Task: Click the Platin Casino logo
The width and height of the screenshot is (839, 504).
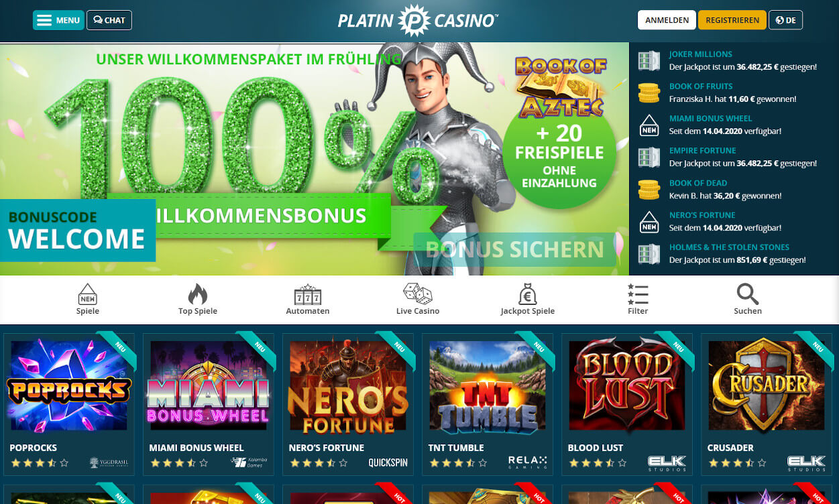Action: [418, 20]
